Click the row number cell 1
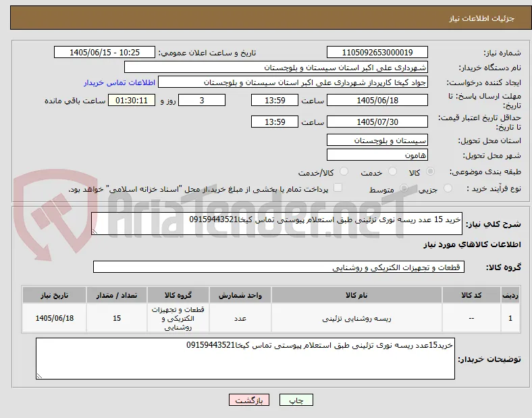 (x=510, y=318)
